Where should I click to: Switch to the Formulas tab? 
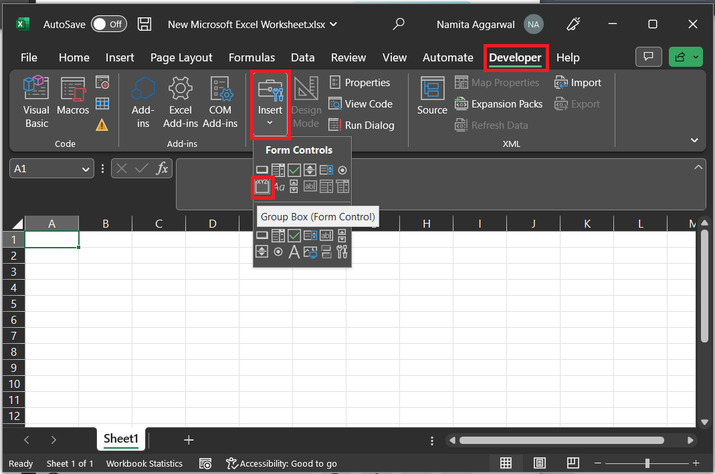pyautogui.click(x=252, y=57)
